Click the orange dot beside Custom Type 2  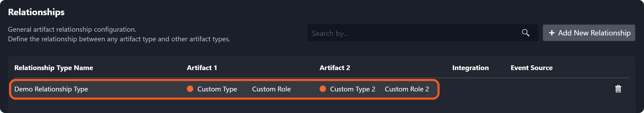pyautogui.click(x=323, y=89)
